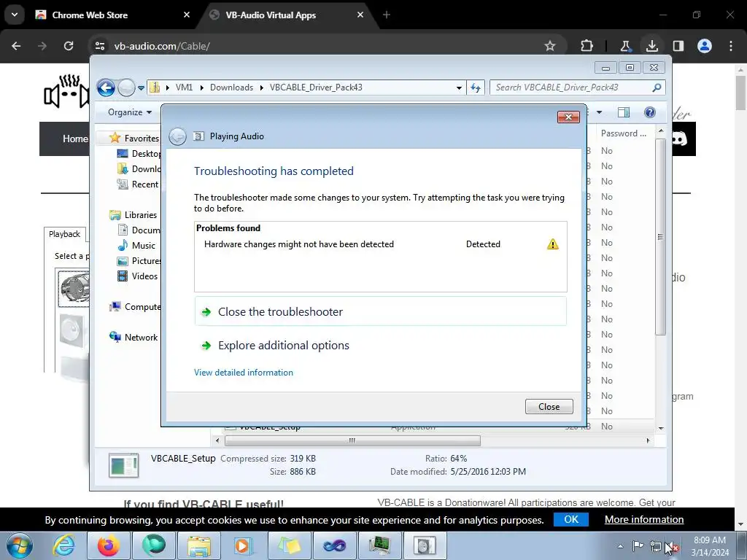The height and width of the screenshot is (560, 747).
Task: Reload the vb-audio page
Action: point(69,46)
